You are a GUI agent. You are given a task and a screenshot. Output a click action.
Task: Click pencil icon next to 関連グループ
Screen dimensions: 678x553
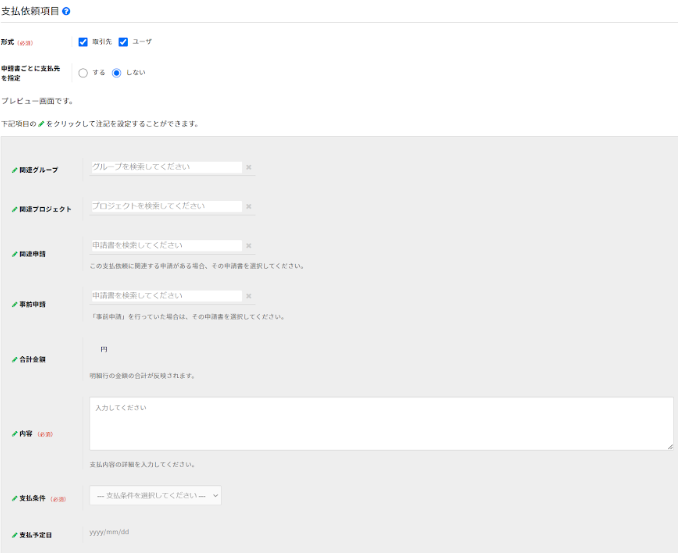point(14,170)
